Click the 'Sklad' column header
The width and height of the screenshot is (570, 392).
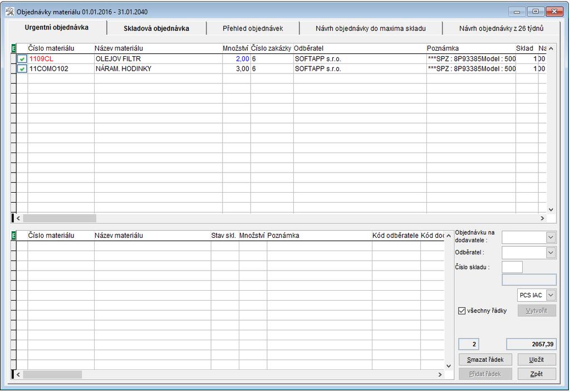527,48
